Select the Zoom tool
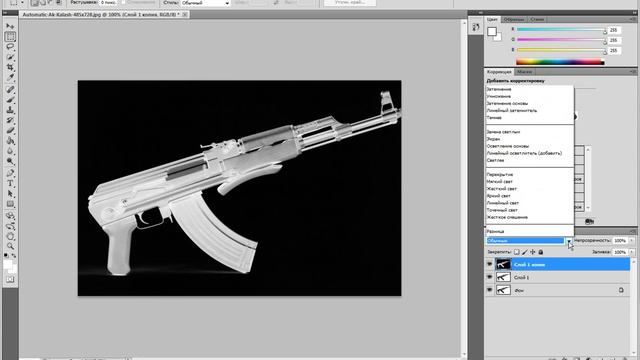640x360 pixels. tap(10, 246)
